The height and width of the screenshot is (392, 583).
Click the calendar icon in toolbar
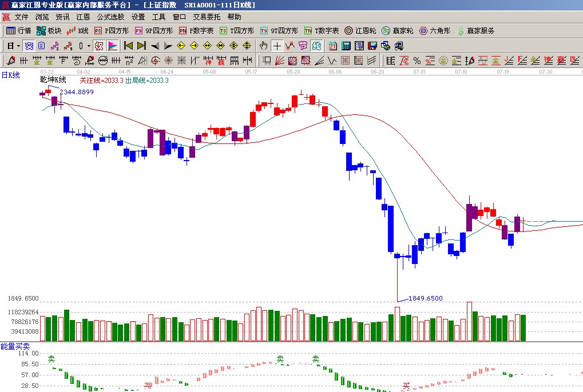click(x=332, y=46)
